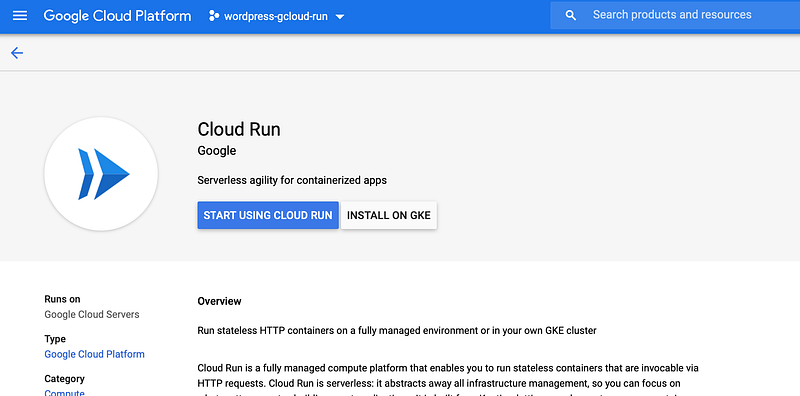Click START USING CLOUD RUN button
The height and width of the screenshot is (396, 800).
point(268,215)
